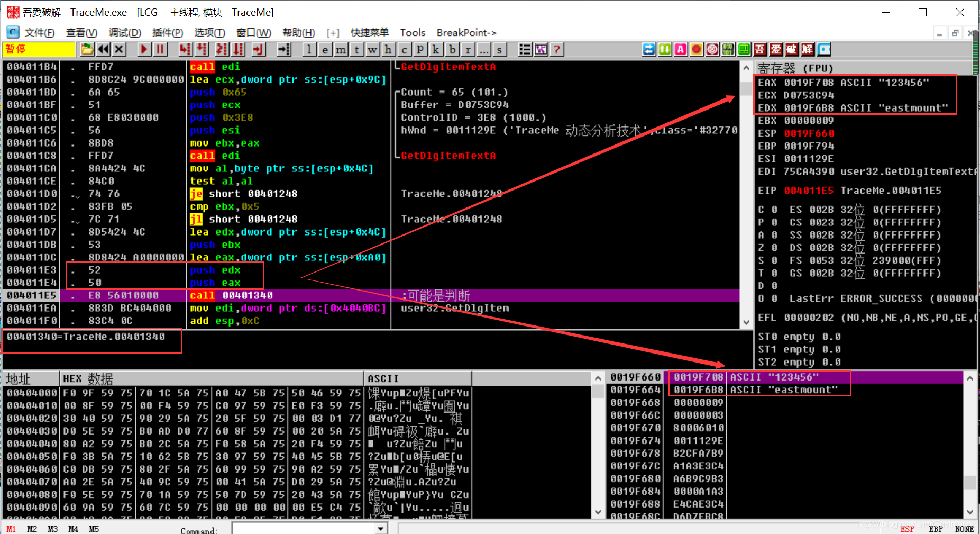The width and height of the screenshot is (980, 534).
Task: Open Windows list 'w' button
Action: coord(372,49)
